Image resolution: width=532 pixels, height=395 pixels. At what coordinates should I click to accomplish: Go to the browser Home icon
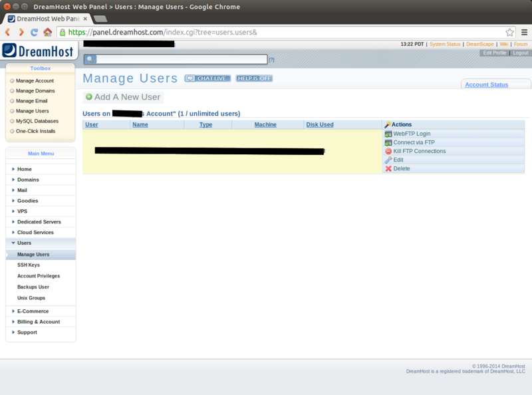[x=47, y=32]
